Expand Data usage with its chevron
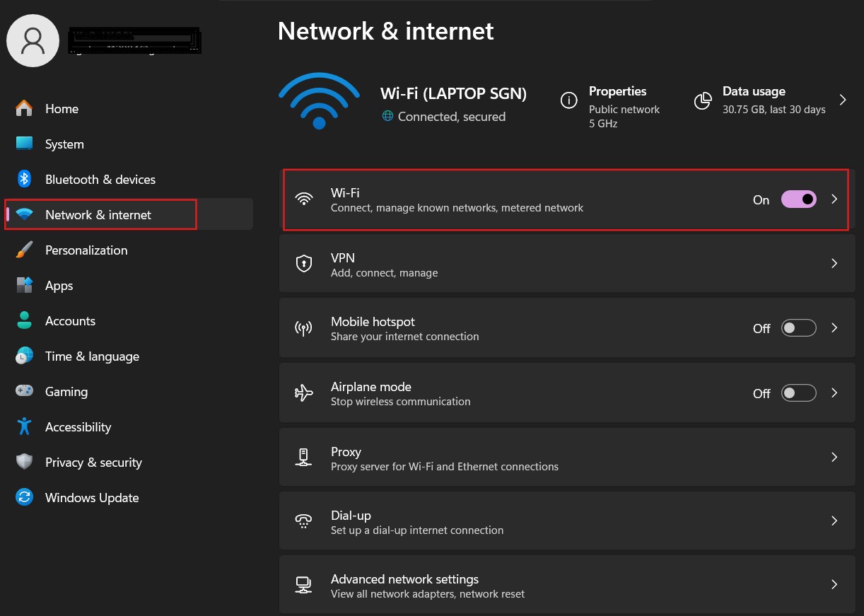The width and height of the screenshot is (864, 616). (x=843, y=100)
